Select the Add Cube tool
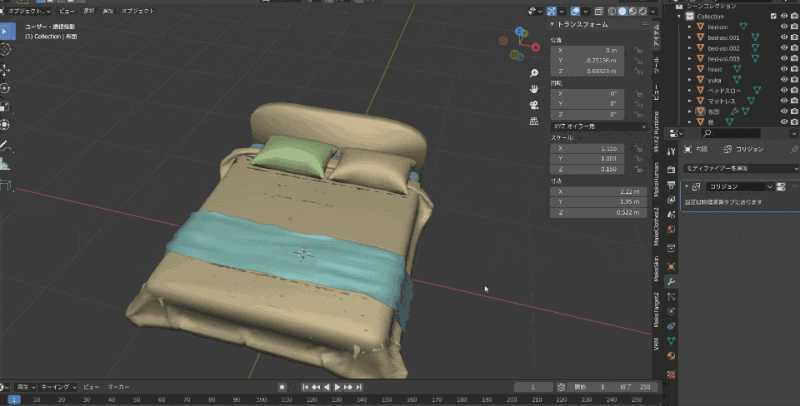The width and height of the screenshot is (800, 406). click(x=5, y=185)
